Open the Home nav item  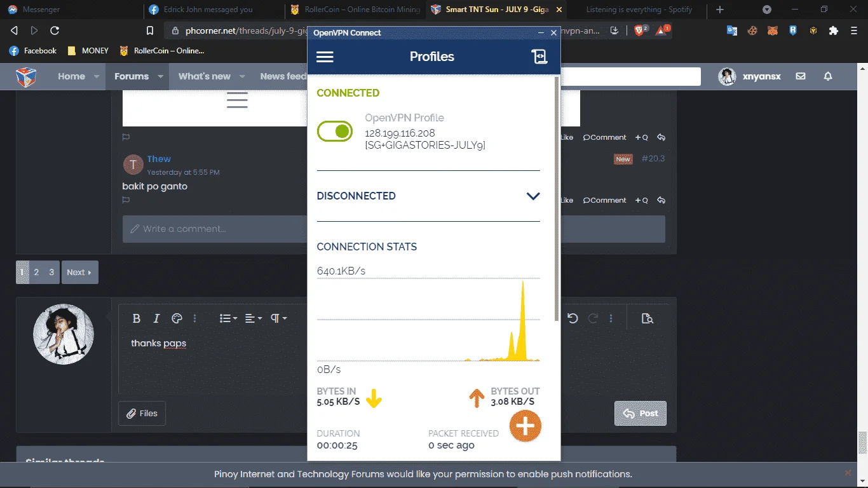coord(71,76)
